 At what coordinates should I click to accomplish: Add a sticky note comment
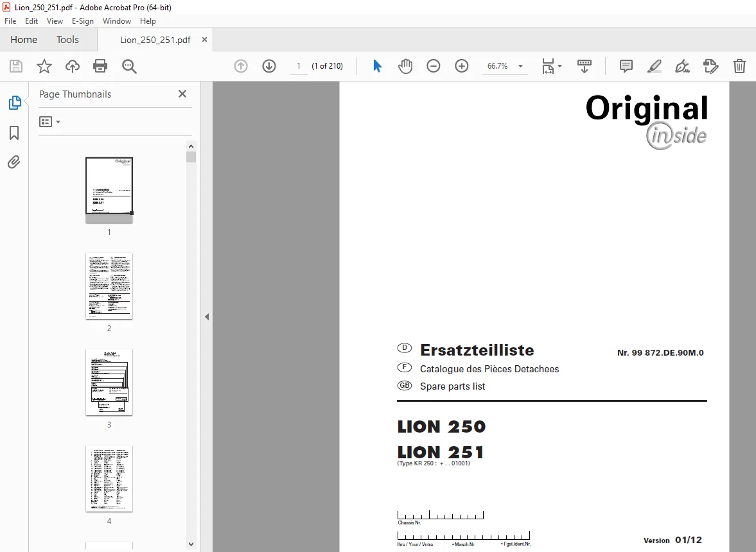click(x=626, y=66)
